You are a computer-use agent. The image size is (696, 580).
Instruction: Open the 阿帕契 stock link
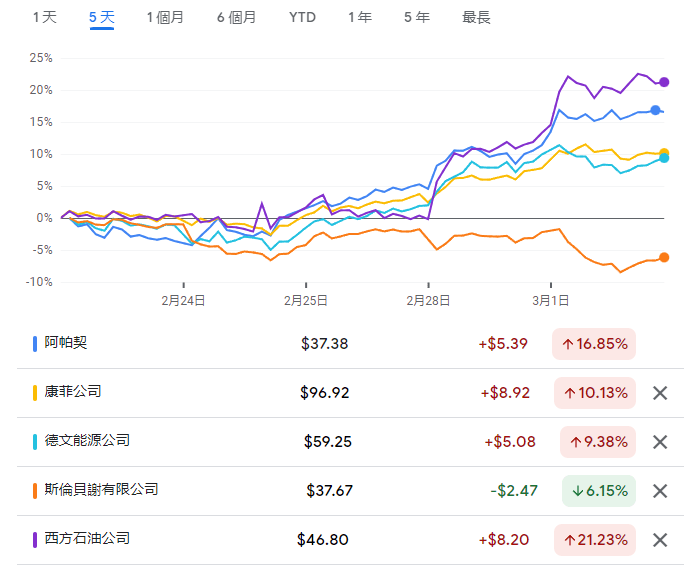tap(66, 343)
